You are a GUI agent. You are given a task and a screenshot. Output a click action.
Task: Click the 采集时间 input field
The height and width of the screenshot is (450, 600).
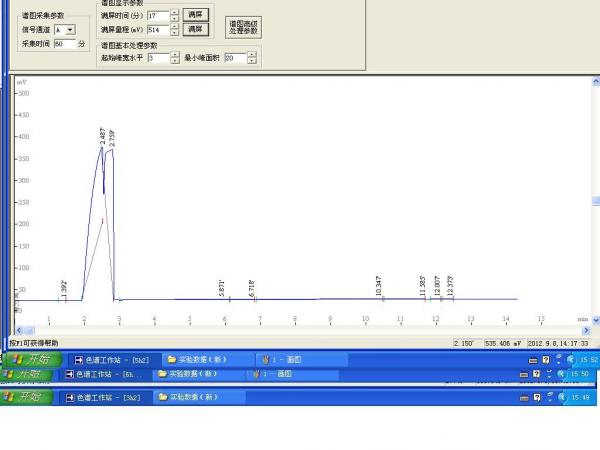click(65, 44)
